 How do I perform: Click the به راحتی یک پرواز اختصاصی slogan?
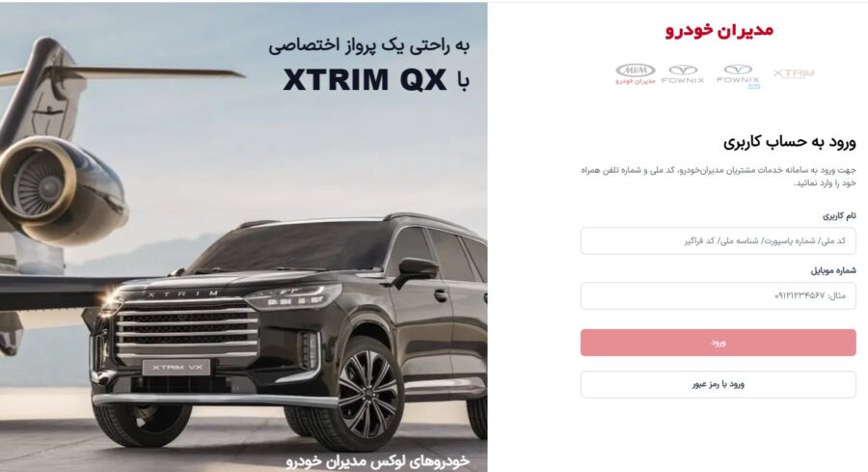tap(369, 46)
